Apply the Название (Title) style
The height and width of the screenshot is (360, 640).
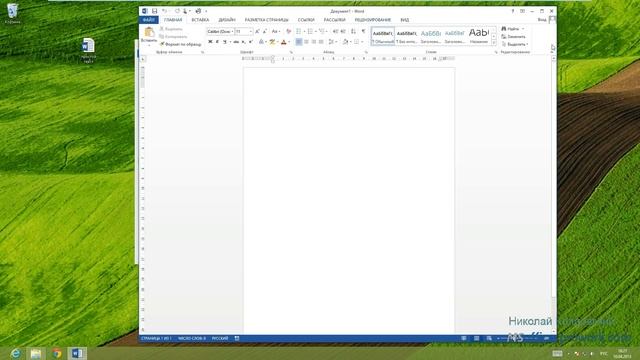tap(479, 36)
